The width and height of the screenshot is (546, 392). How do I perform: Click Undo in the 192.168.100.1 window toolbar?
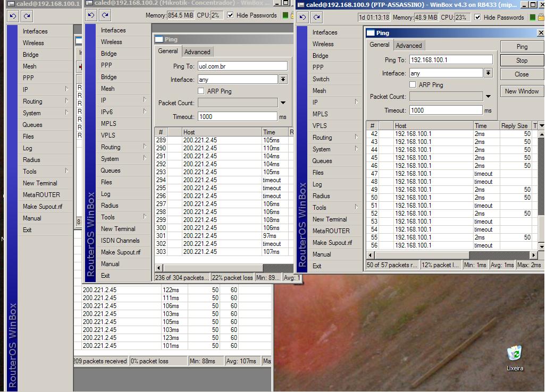point(13,16)
